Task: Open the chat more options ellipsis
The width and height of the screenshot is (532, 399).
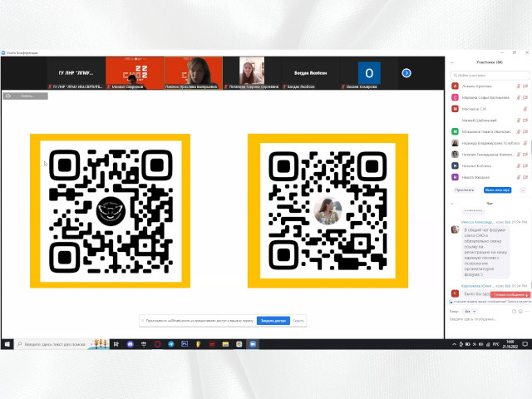Action: pos(526,311)
